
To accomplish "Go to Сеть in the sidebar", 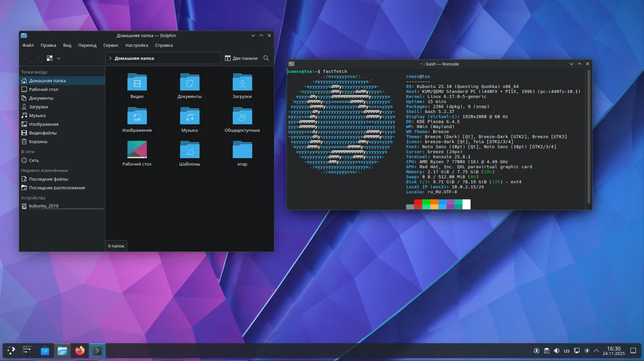I will [34, 160].
